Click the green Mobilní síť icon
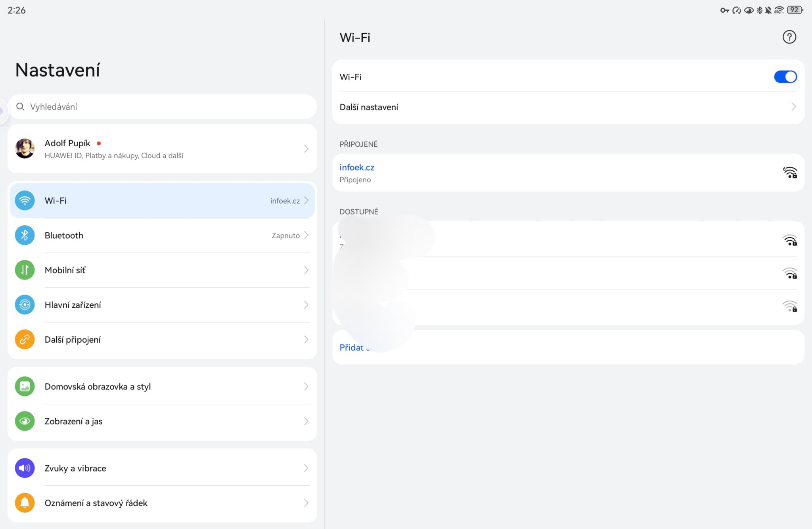The height and width of the screenshot is (529, 812). (25, 270)
